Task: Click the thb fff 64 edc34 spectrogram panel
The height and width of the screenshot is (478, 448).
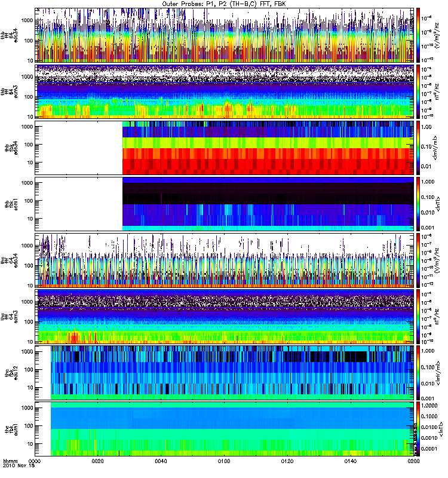Action: [x=225, y=35]
